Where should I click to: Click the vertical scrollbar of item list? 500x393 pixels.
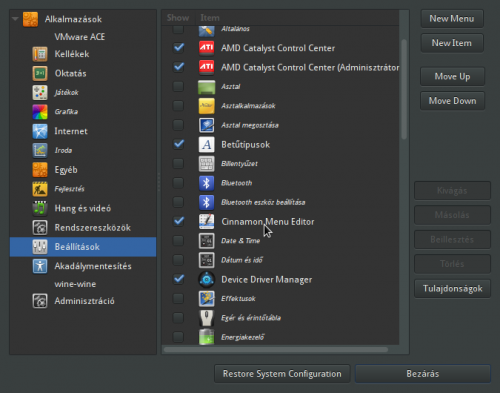point(404,89)
